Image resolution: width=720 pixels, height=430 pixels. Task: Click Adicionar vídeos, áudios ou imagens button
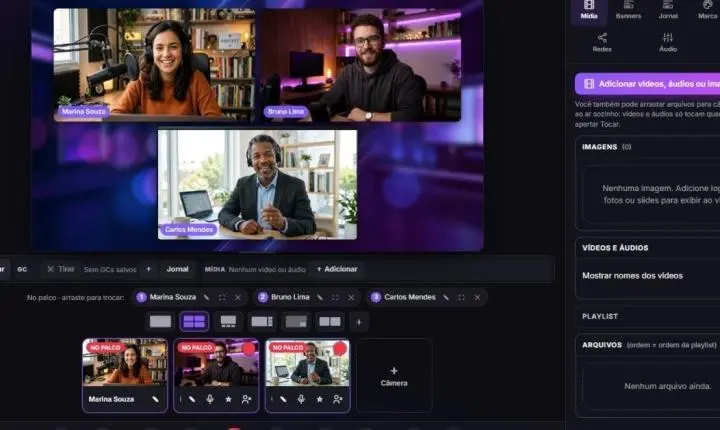[647, 84]
